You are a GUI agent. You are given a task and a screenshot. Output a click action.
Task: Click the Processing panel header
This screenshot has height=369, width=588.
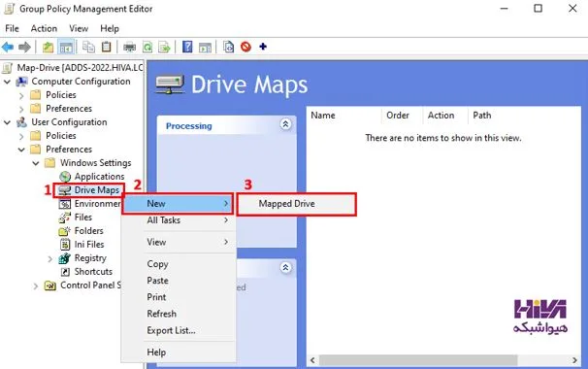pos(226,126)
